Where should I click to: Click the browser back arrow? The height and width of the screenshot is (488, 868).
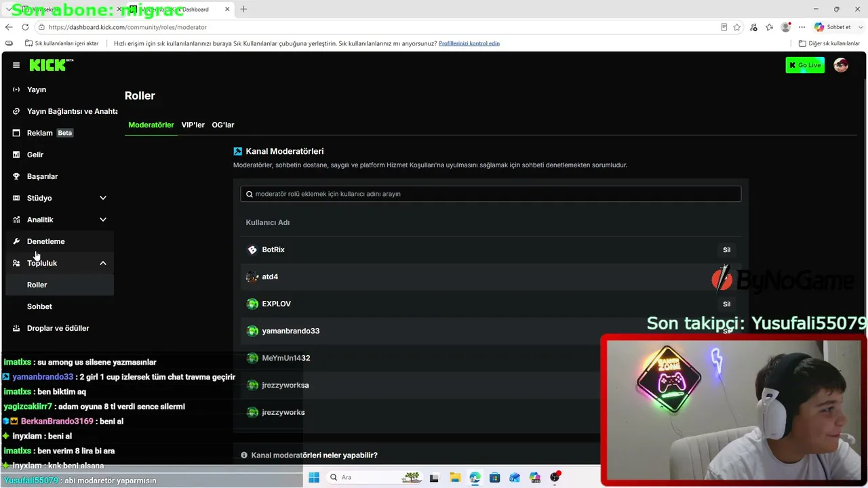tap(9, 27)
